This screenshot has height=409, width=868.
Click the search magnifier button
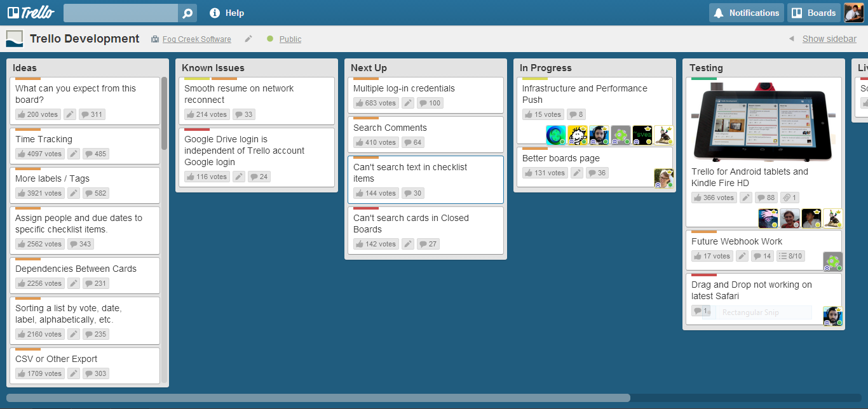187,13
